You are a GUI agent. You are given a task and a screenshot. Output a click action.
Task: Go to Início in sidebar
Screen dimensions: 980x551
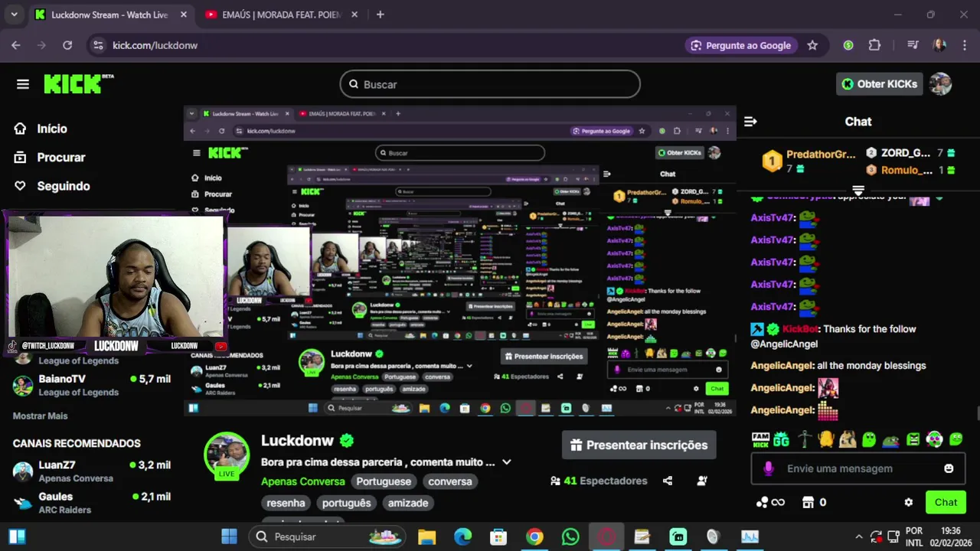click(x=52, y=129)
